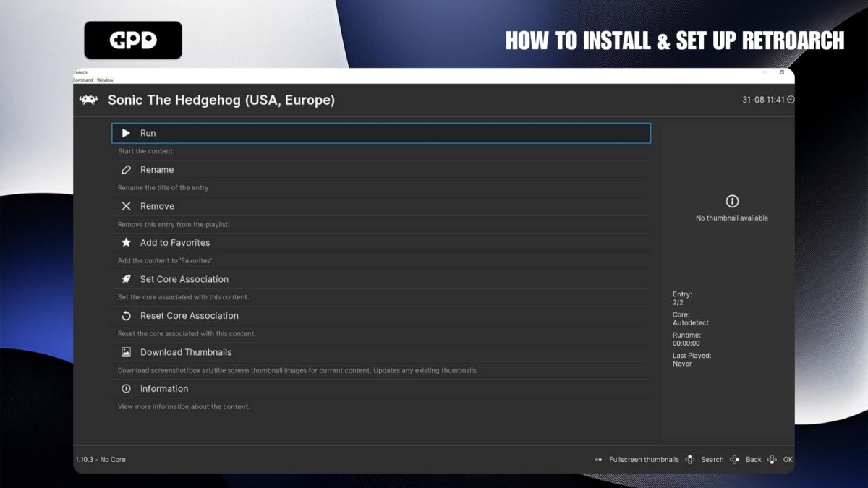This screenshot has height=488, width=868.
Task: Click the Run play icon
Action: [126, 133]
